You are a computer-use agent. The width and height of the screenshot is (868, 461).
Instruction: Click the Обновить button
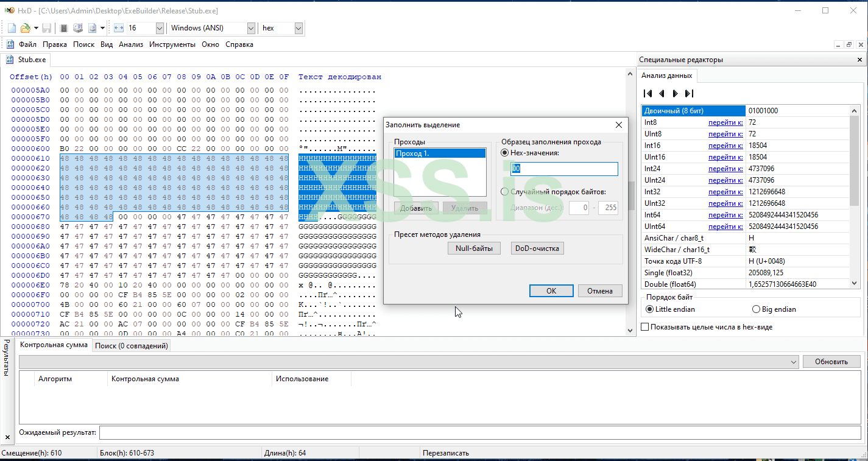831,362
